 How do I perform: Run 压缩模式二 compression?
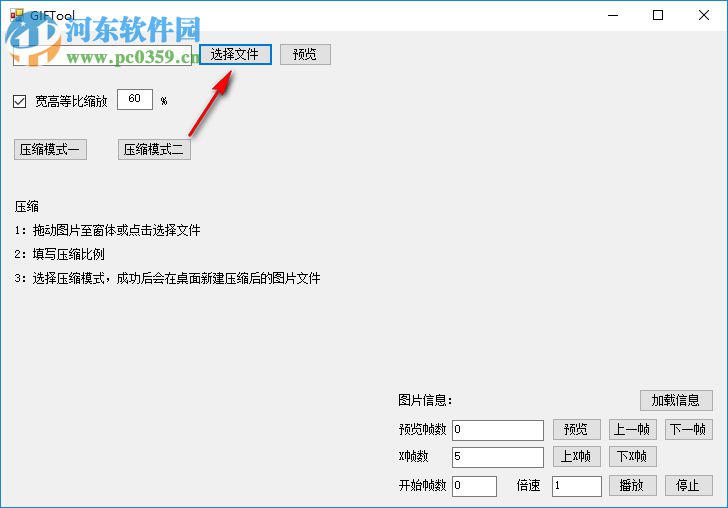pyautogui.click(x=154, y=150)
